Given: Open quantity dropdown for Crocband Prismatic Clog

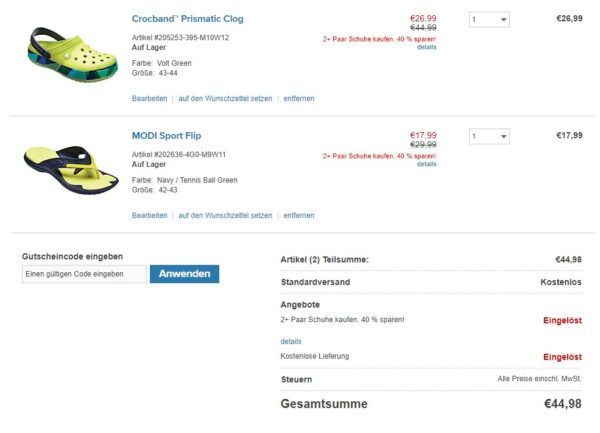Looking at the screenshot, I should click(x=488, y=19).
